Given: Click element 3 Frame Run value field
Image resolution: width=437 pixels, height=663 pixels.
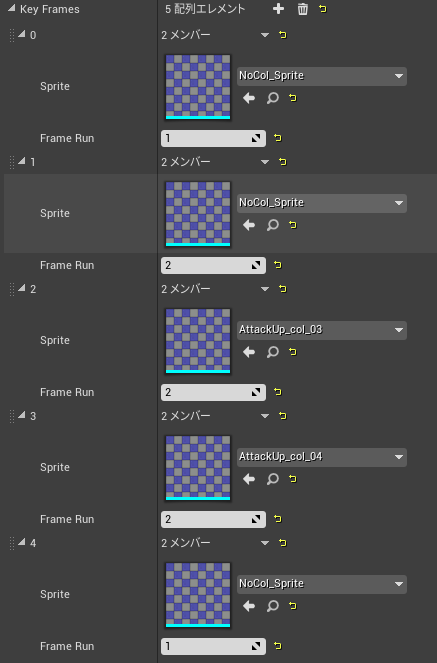Looking at the screenshot, I should click(213, 519).
